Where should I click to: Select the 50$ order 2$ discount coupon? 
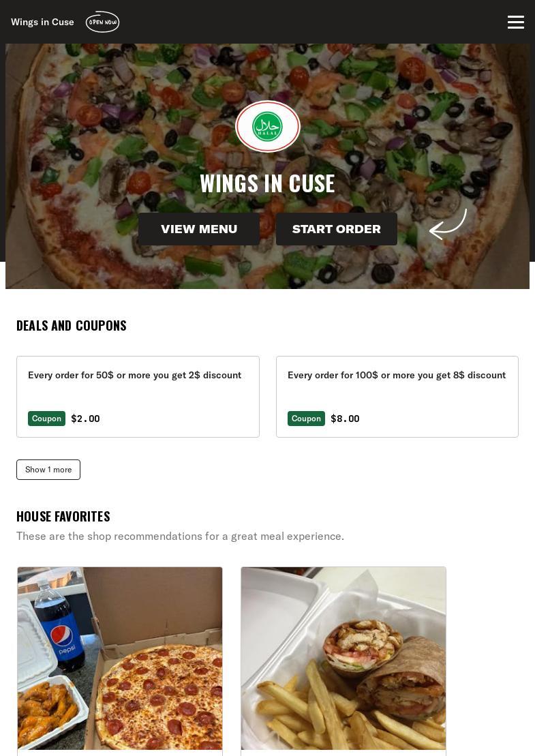[x=138, y=397]
